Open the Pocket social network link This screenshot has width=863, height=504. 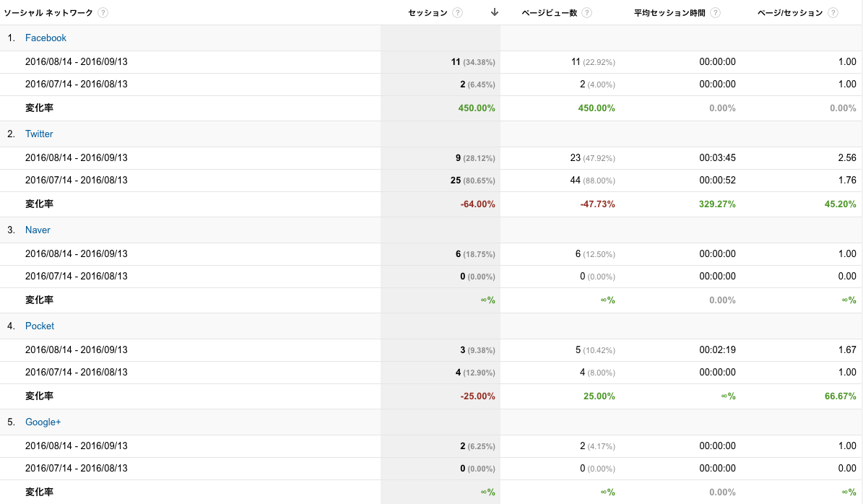[40, 326]
